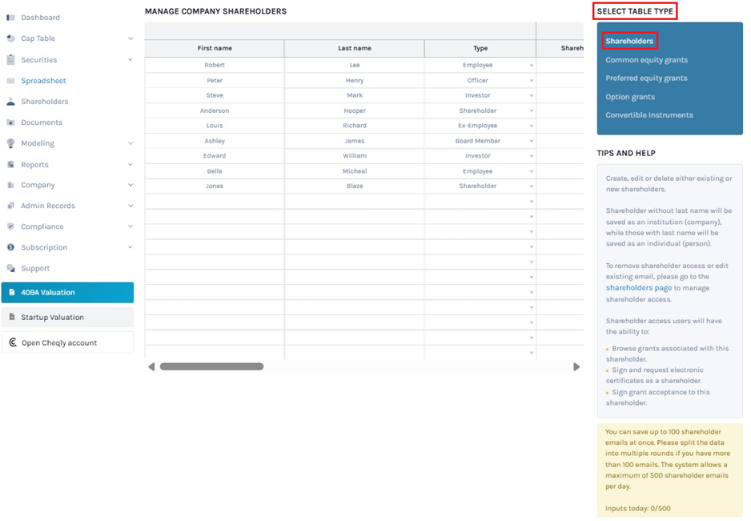Click the Type column header
Image resolution: width=751 pixels, height=521 pixels.
480,48
